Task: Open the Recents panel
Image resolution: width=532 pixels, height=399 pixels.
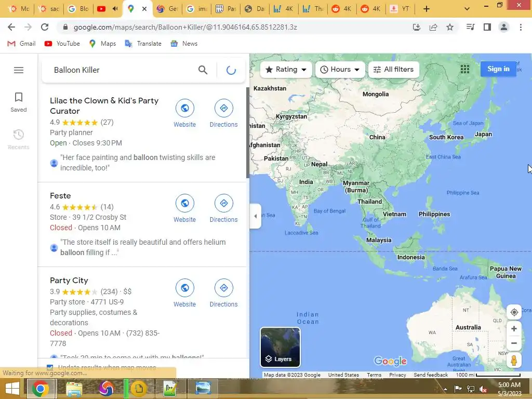Action: (x=19, y=139)
